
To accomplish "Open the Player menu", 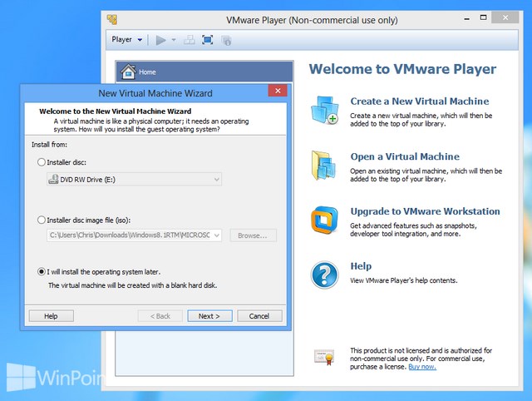I will coord(127,40).
